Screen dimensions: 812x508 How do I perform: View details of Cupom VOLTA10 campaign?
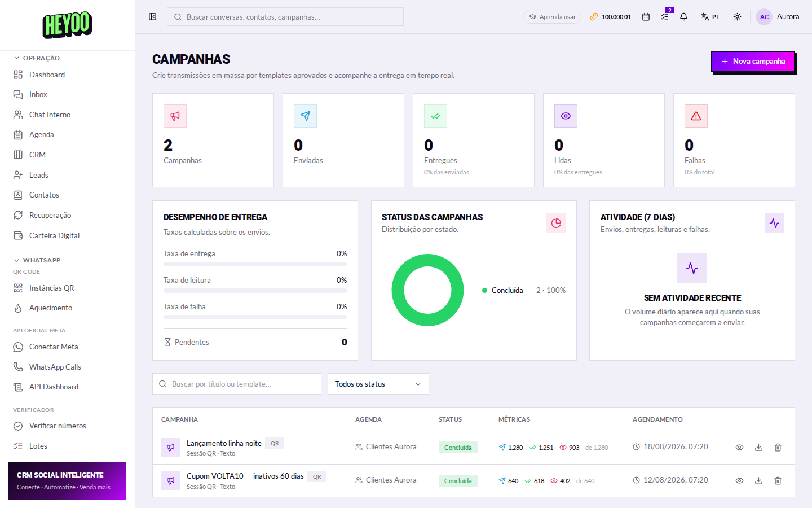click(739, 480)
